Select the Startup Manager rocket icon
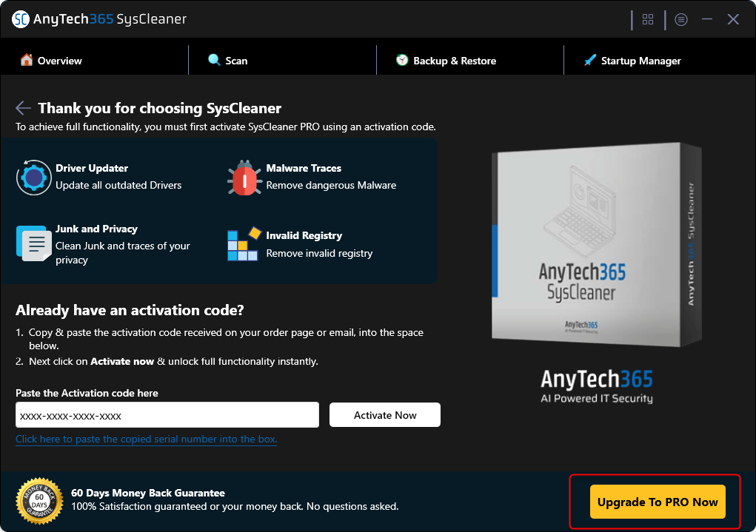The height and width of the screenshot is (532, 756). pyautogui.click(x=590, y=60)
